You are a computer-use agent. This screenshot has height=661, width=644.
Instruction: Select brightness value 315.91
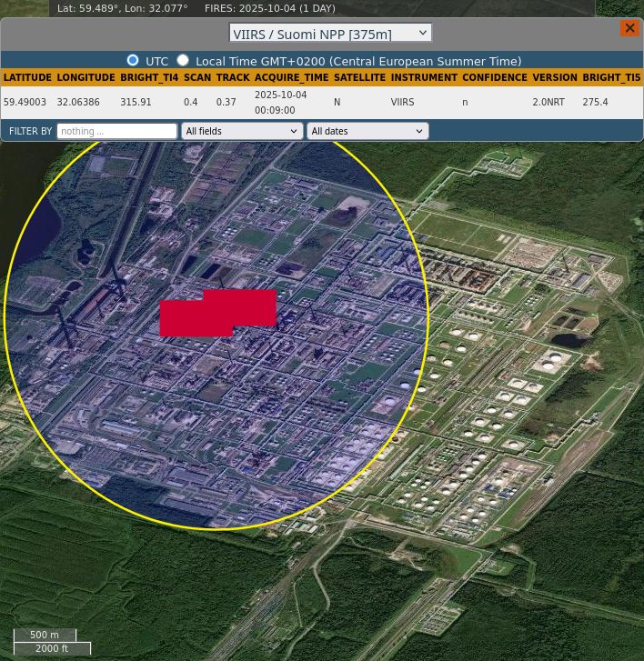(136, 102)
